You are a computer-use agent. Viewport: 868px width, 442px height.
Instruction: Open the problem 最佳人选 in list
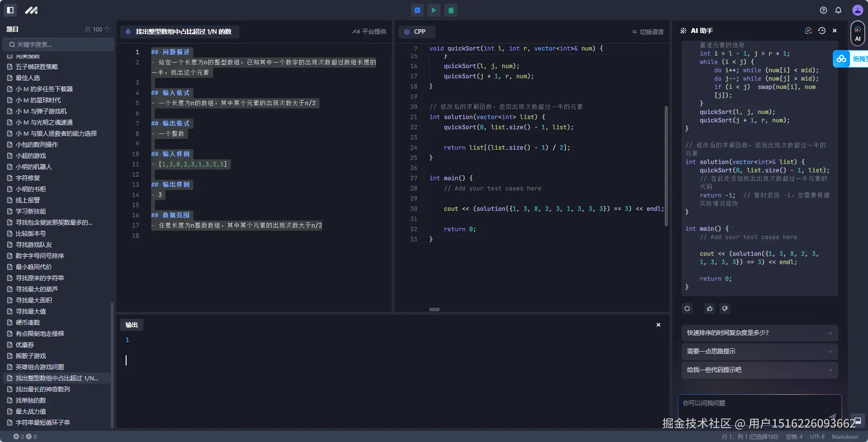click(28, 78)
